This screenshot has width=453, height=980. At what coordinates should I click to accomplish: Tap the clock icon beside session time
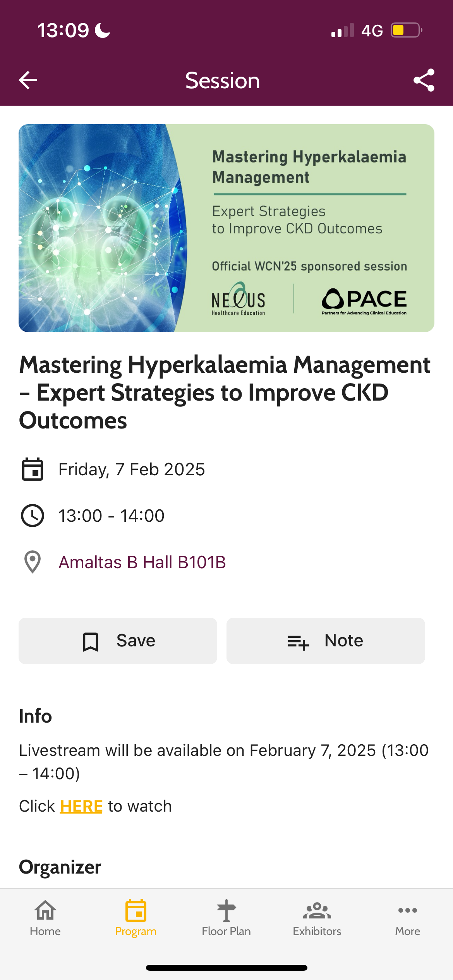(x=33, y=516)
